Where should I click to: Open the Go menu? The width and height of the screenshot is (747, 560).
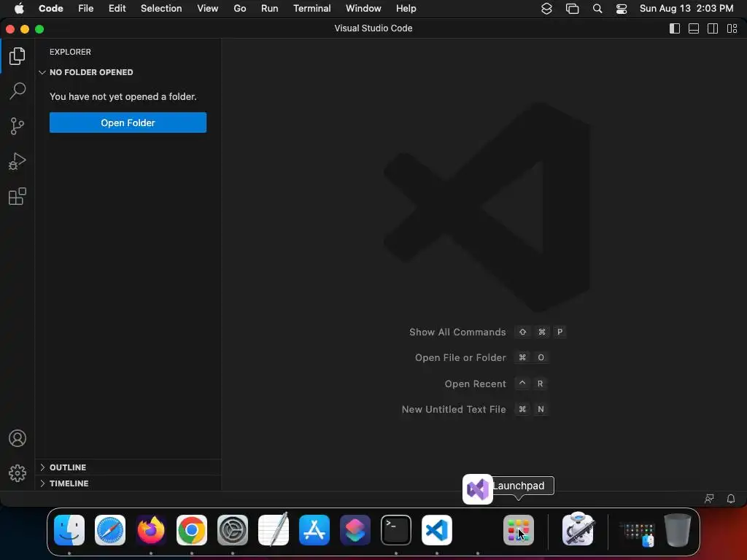(x=239, y=9)
